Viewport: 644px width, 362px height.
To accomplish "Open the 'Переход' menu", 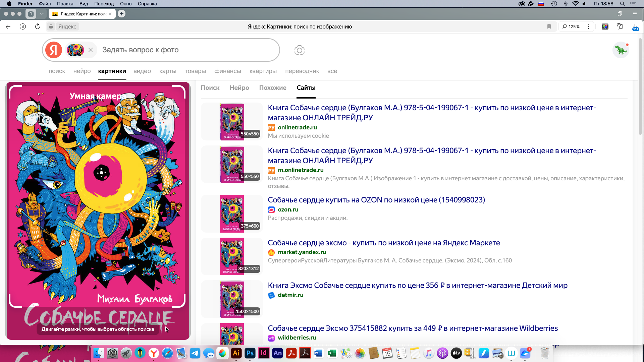I will click(x=104, y=4).
